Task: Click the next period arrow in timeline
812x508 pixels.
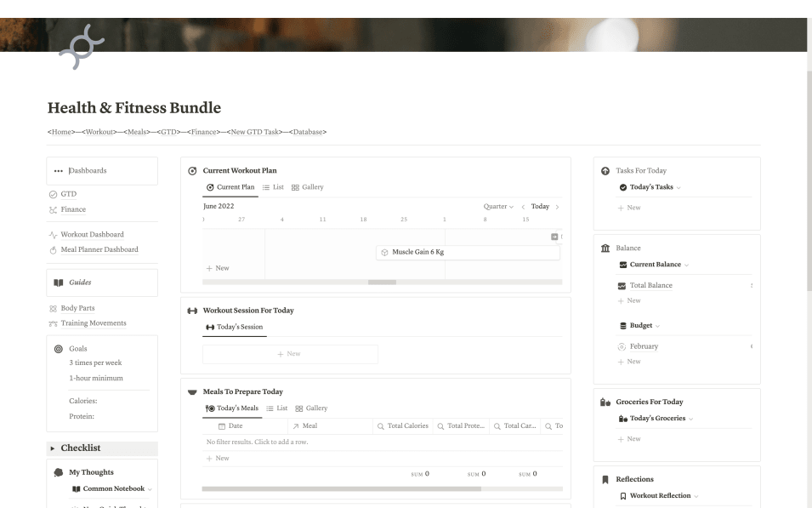Action: [557, 207]
